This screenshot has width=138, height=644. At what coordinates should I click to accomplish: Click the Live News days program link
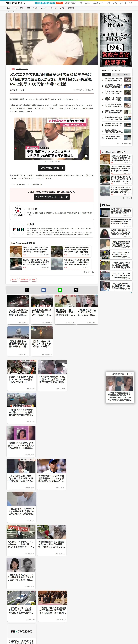point(22,69)
